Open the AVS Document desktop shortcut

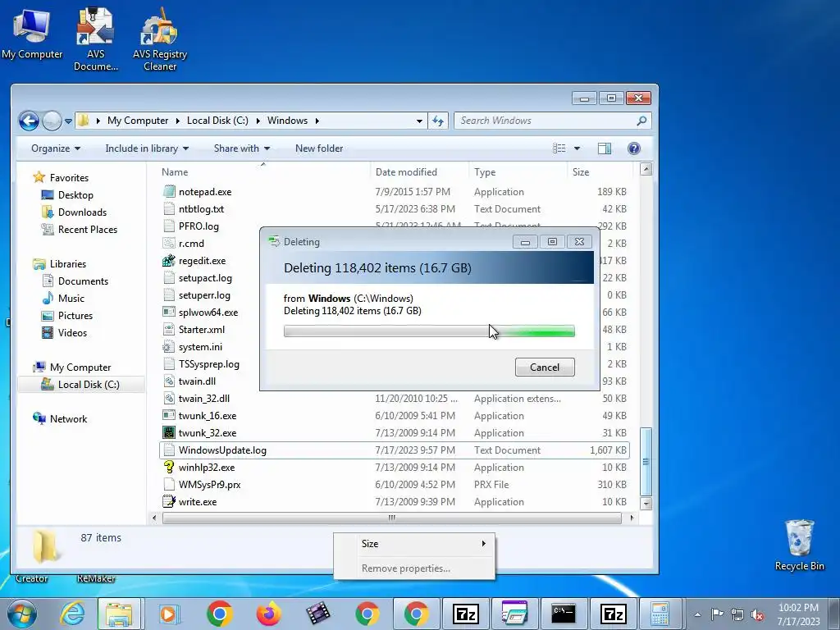tap(95, 39)
